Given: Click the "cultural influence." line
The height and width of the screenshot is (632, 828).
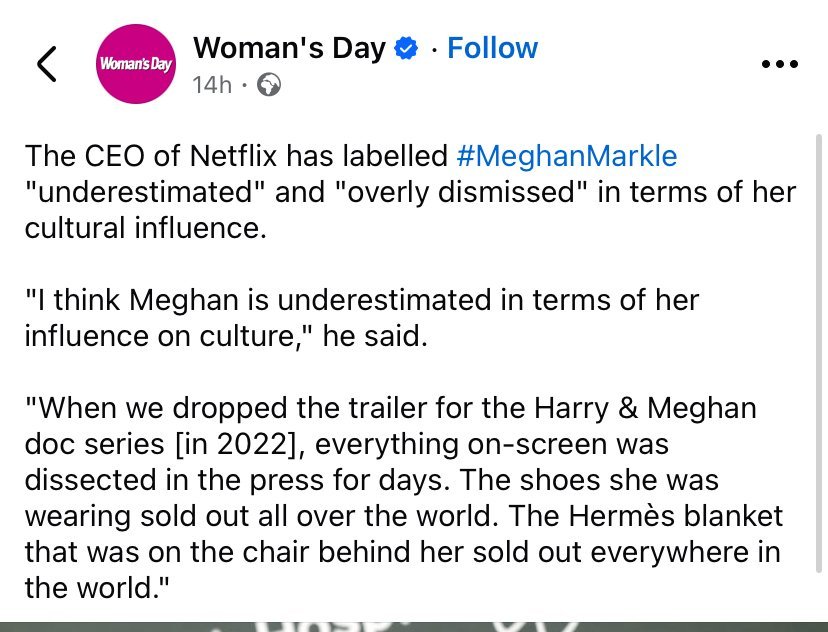Looking at the screenshot, I should 146,227.
